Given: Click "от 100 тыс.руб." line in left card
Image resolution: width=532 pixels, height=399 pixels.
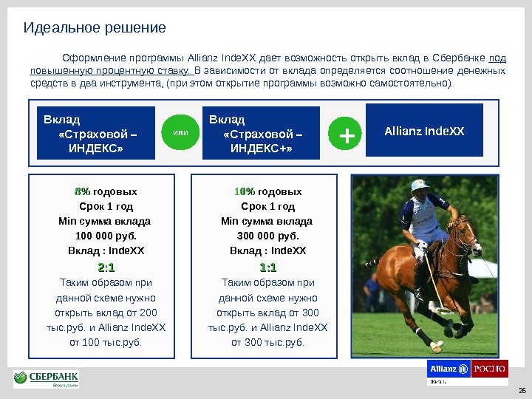Looking at the screenshot, I should point(106,342).
